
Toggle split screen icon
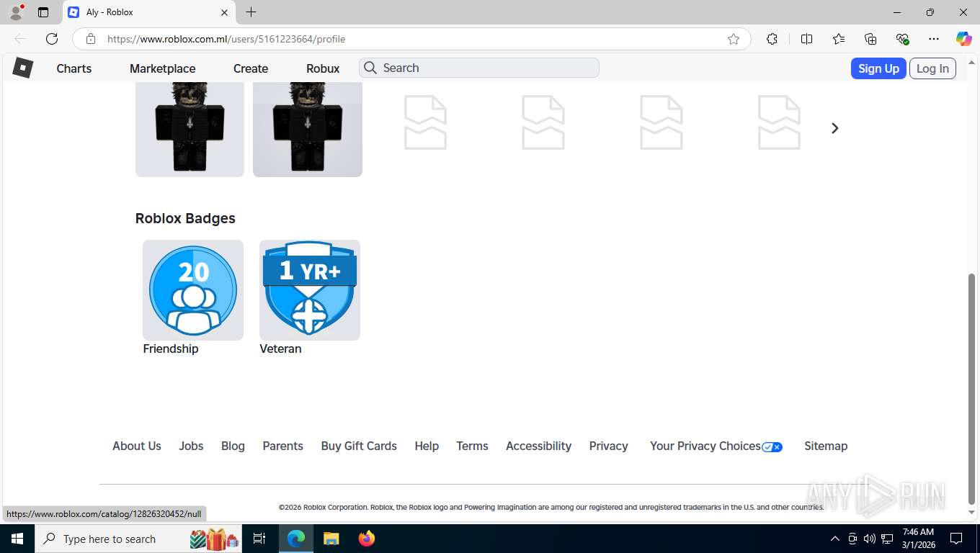coord(806,39)
